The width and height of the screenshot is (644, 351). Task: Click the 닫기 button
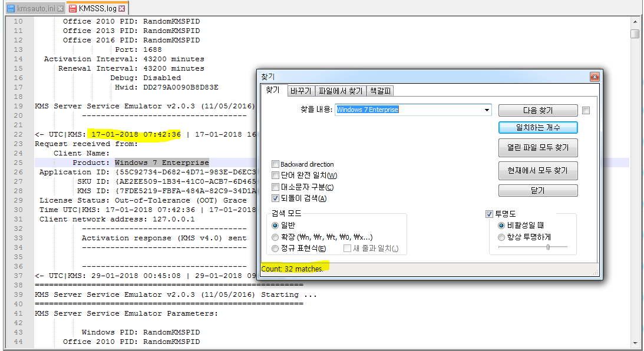click(537, 190)
